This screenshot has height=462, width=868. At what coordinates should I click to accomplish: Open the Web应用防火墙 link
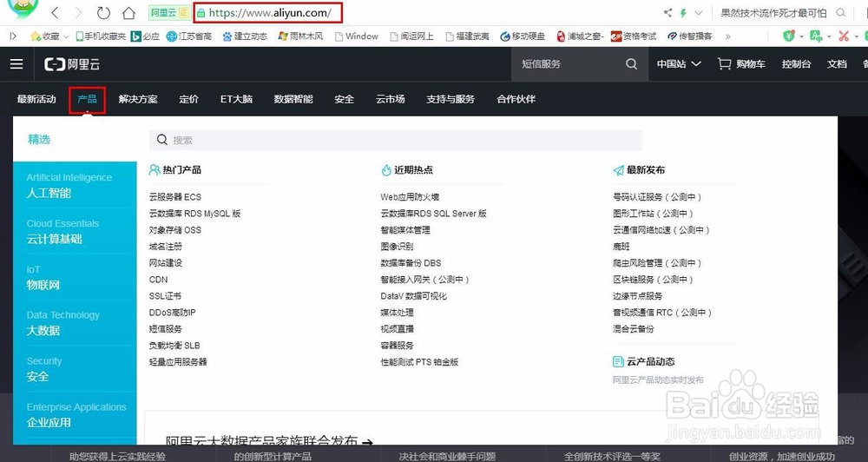pos(410,197)
